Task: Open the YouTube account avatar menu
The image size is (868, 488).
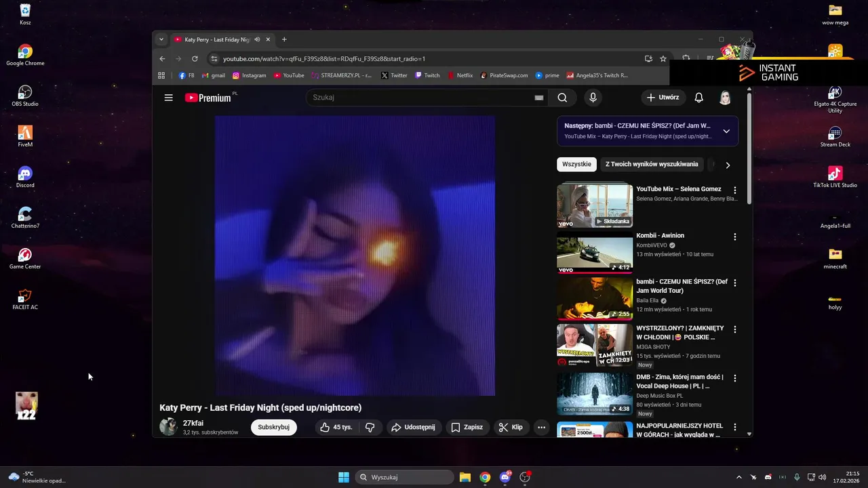Action: coord(725,98)
